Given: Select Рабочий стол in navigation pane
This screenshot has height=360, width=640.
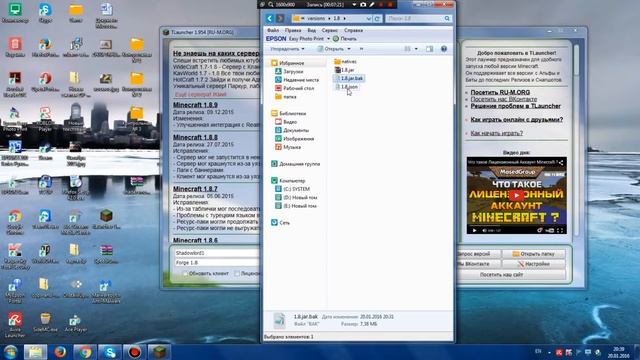Looking at the screenshot, I should 294,88.
